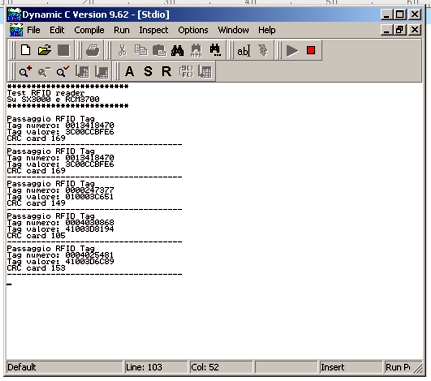This screenshot has height=381, width=431.
Task: Evaluate expression with the magnifier checkmark icon
Action: click(x=63, y=71)
